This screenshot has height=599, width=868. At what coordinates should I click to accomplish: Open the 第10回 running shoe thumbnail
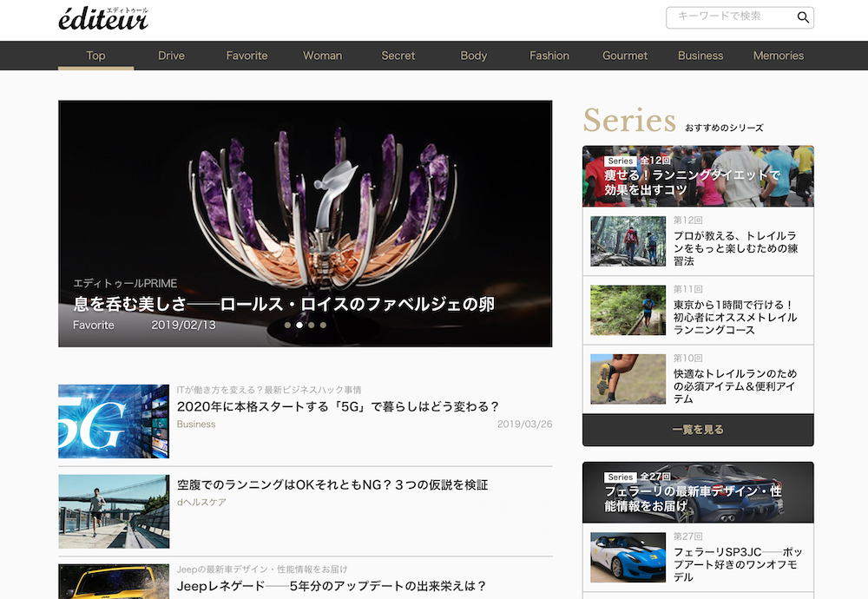click(628, 379)
